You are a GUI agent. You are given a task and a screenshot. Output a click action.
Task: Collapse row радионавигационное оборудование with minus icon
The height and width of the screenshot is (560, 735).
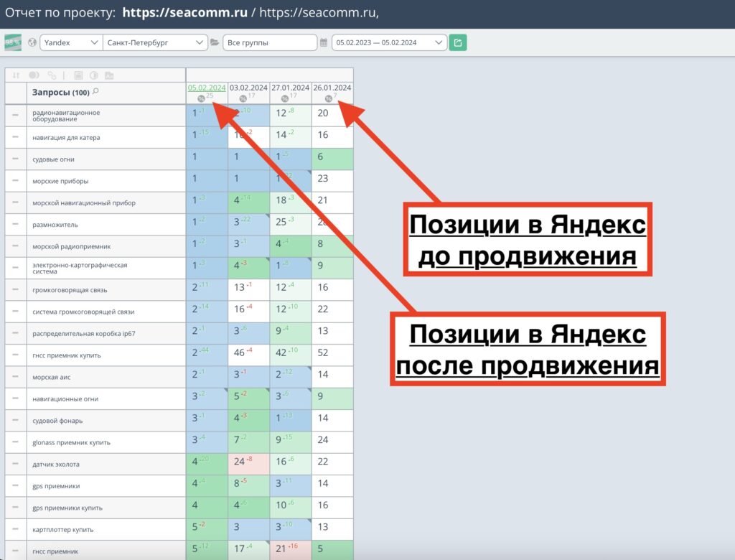(x=16, y=115)
